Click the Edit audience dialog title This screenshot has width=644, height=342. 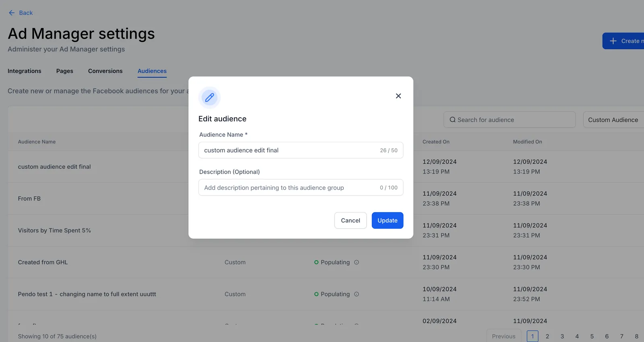pyautogui.click(x=222, y=119)
